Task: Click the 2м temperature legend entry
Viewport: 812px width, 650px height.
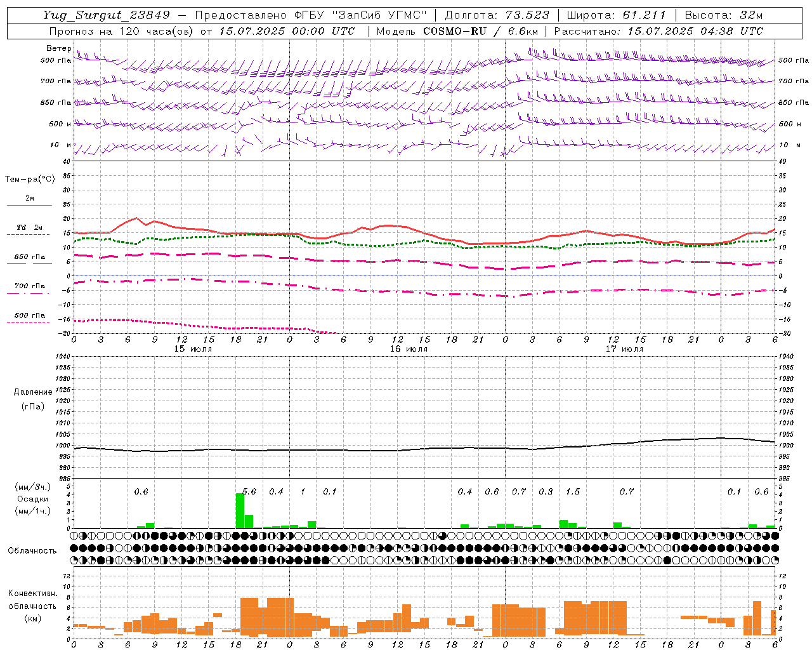Action: tap(30, 199)
